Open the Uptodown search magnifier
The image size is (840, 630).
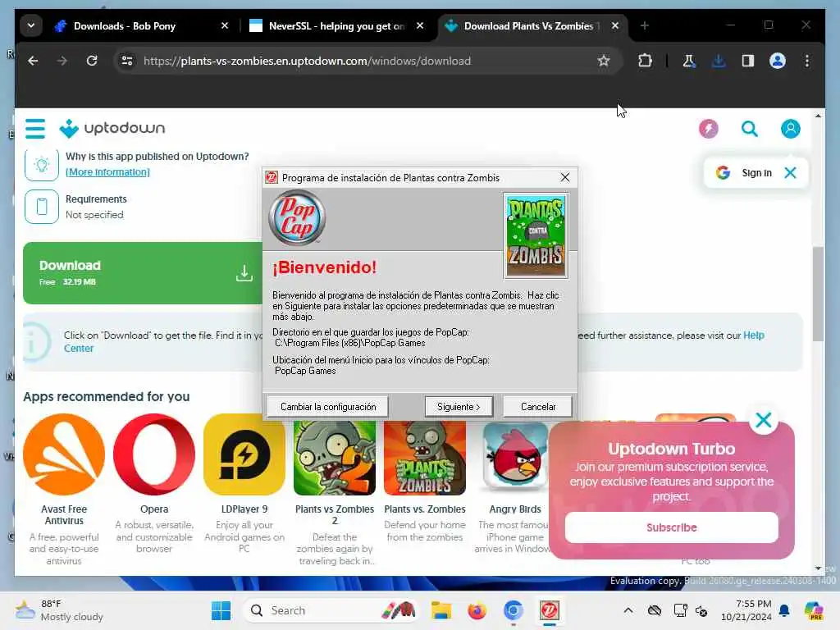750,129
